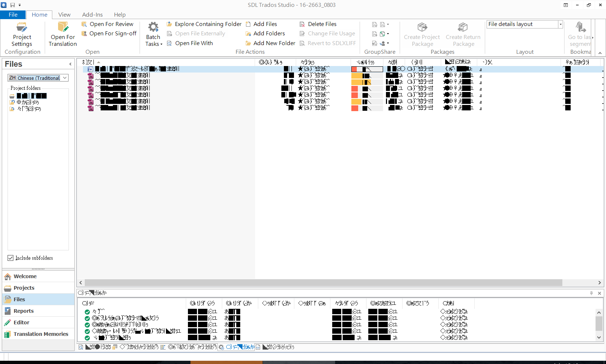Select the top project folder in tree
Image resolution: width=606 pixels, height=364 pixels.
pos(28,96)
